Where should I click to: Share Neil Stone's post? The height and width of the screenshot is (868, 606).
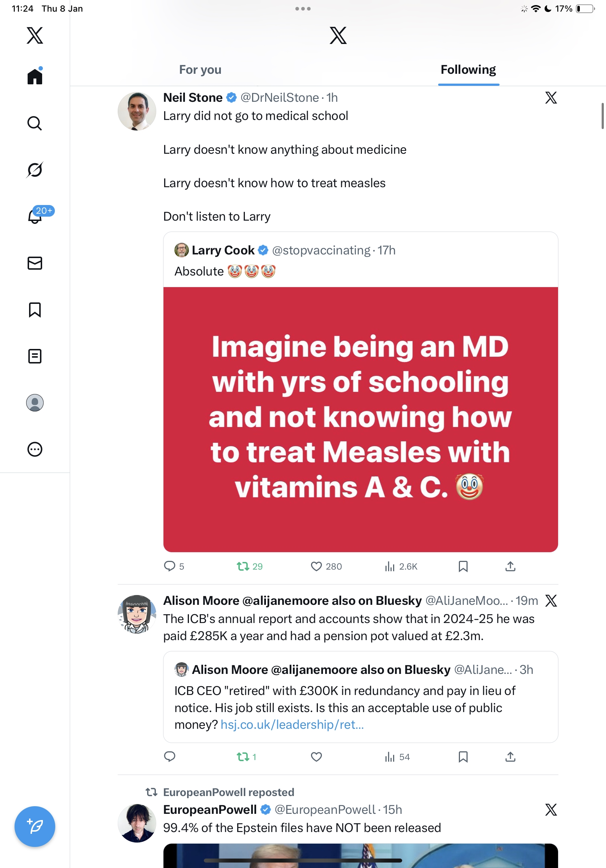pos(510,566)
